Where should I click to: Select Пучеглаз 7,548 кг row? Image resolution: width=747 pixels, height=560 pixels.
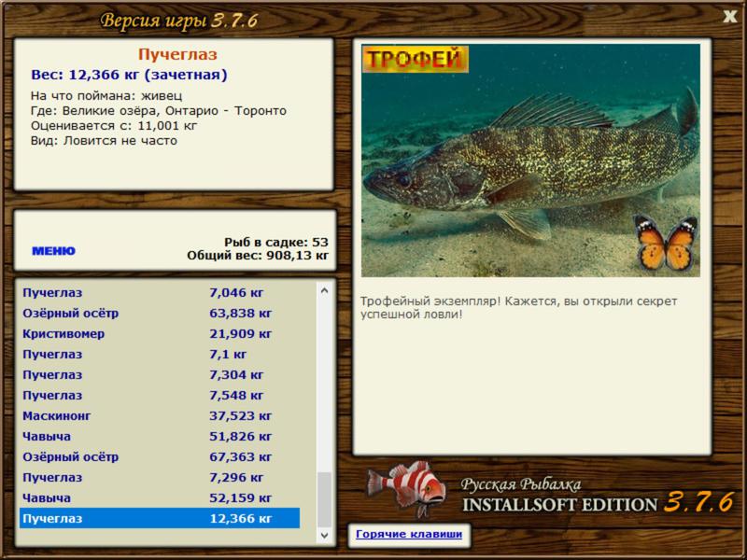160,395
